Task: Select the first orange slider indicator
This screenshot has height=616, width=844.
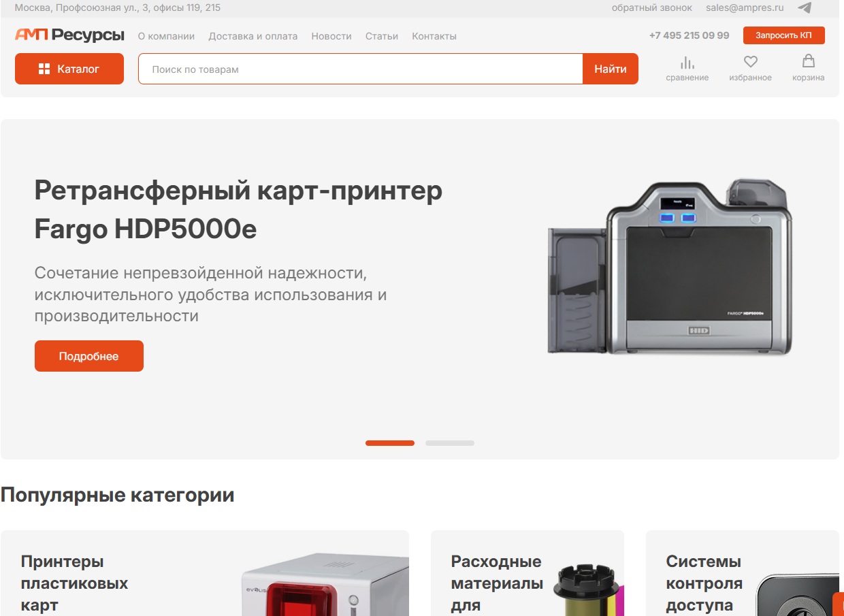Action: pyautogui.click(x=389, y=443)
